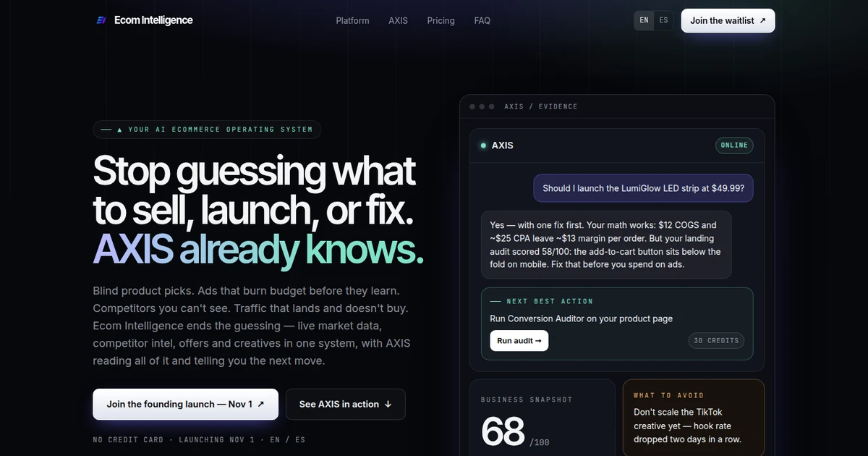Click the Join the founding launch button
This screenshot has height=456, width=868.
185,404
